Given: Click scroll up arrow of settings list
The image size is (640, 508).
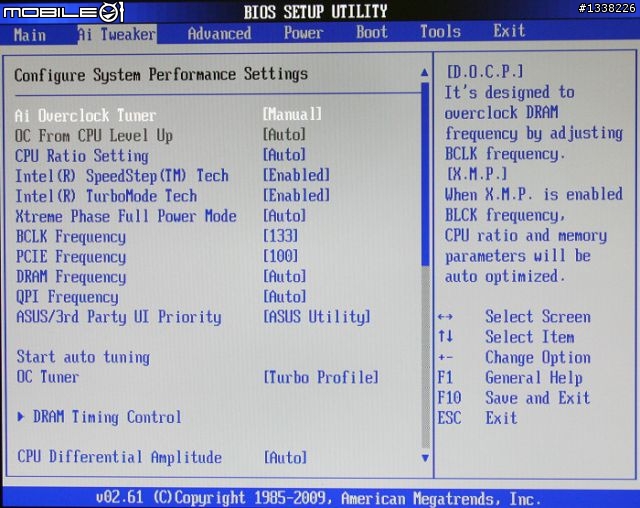Looking at the screenshot, I should pos(424,73).
